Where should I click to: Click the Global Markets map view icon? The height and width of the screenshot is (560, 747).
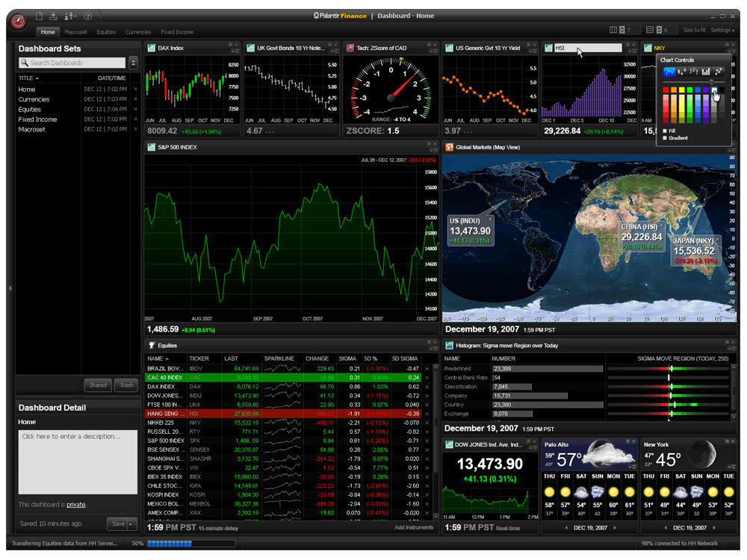click(x=449, y=147)
